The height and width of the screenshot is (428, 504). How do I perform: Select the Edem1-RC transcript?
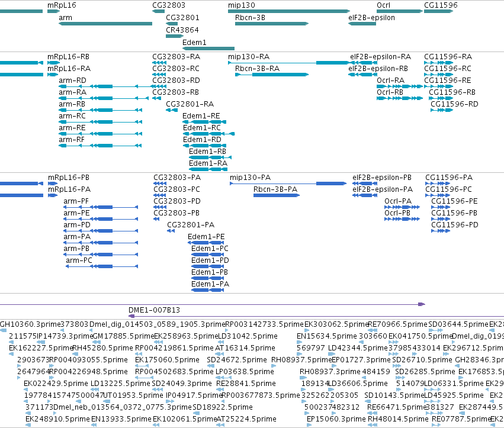tap(209, 134)
